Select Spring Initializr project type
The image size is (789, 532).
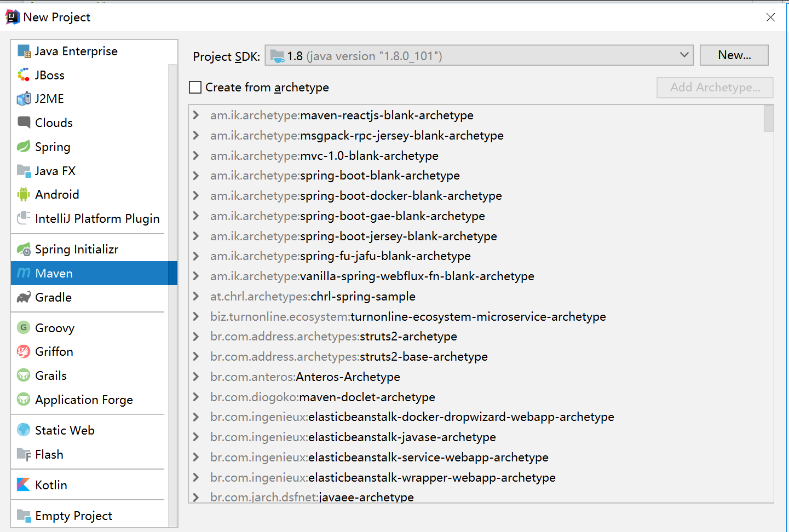(90, 250)
